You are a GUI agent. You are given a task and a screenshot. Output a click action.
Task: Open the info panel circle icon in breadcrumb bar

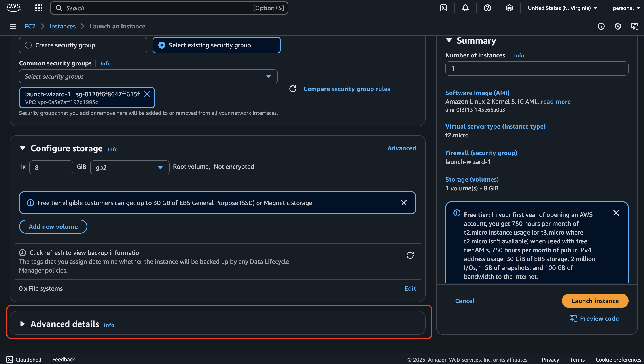(601, 26)
